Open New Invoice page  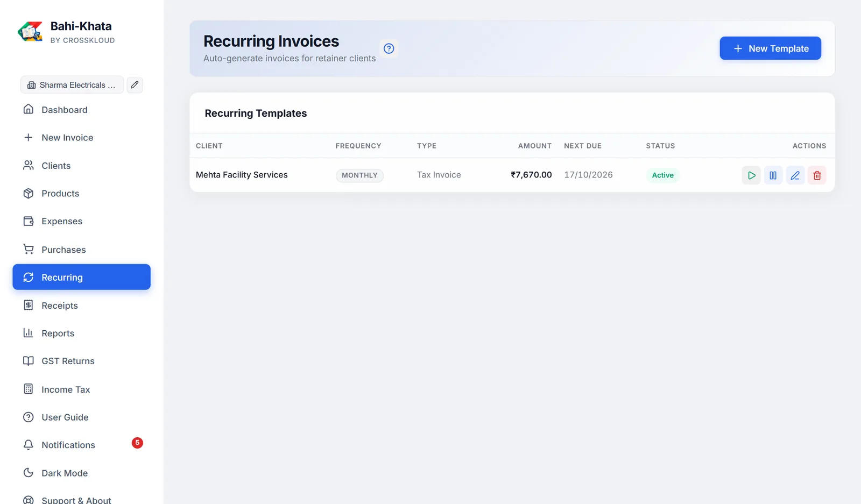tap(82, 138)
